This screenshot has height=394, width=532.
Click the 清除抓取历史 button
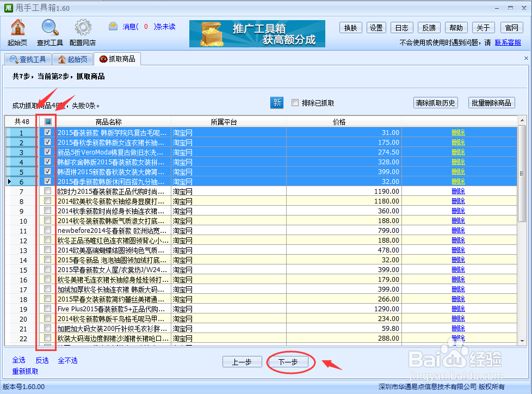tap(435, 102)
